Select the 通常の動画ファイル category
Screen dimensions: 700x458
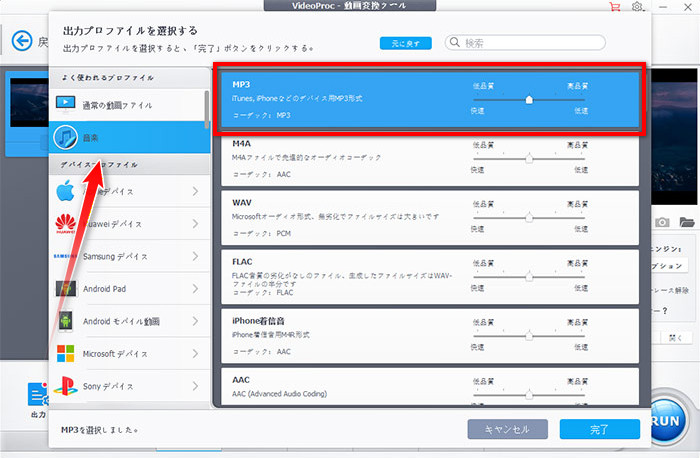pos(127,104)
